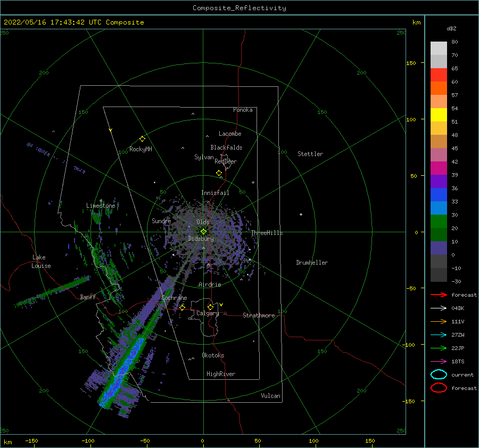Click the 18TS legend label
Screen dimensions: 479x448
pyautogui.click(x=458, y=362)
